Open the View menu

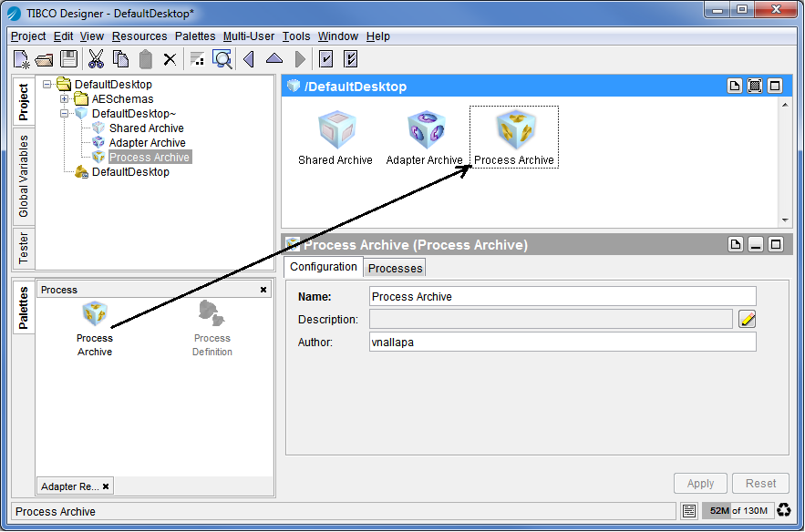click(92, 36)
